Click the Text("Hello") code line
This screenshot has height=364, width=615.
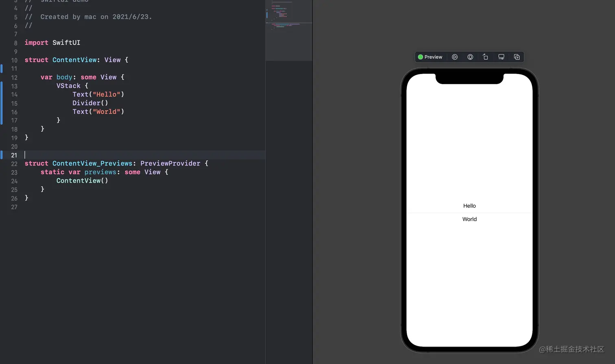point(98,94)
